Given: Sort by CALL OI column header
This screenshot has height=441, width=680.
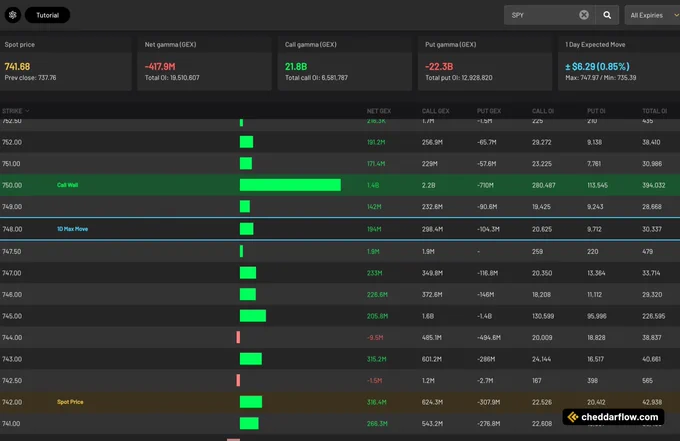Looking at the screenshot, I should pyautogui.click(x=543, y=111).
